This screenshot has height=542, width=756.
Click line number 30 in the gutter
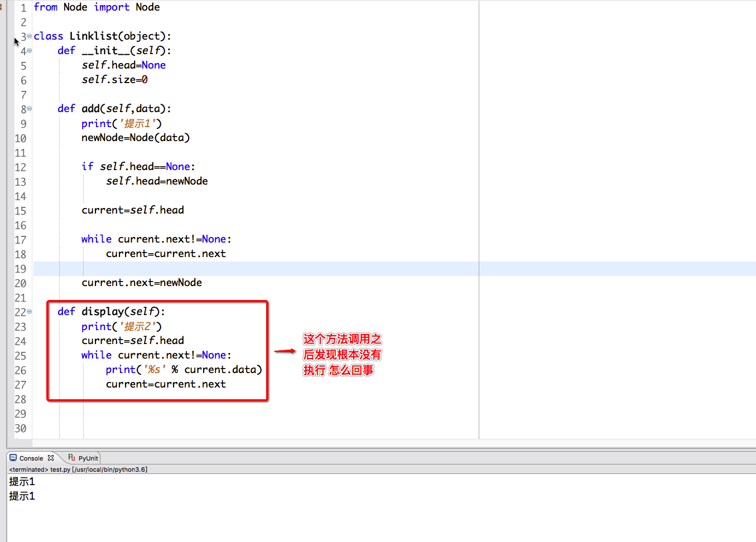(21, 428)
